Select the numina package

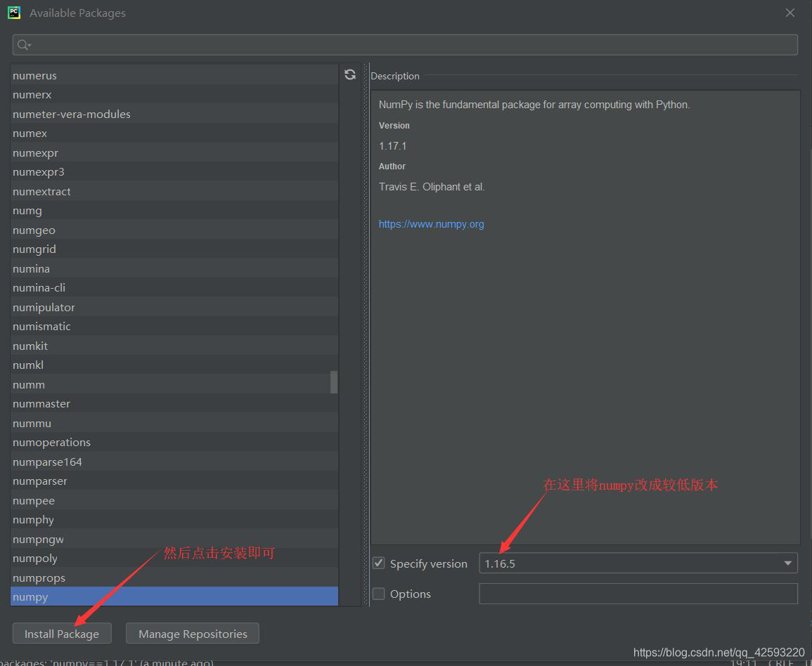pyautogui.click(x=174, y=268)
